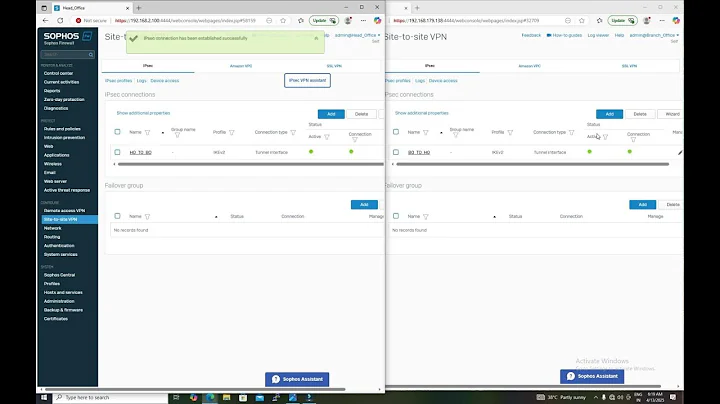720x404 pixels.
Task: Toggle Connection status of BO_TO_HO tunnel
Action: click(630, 152)
